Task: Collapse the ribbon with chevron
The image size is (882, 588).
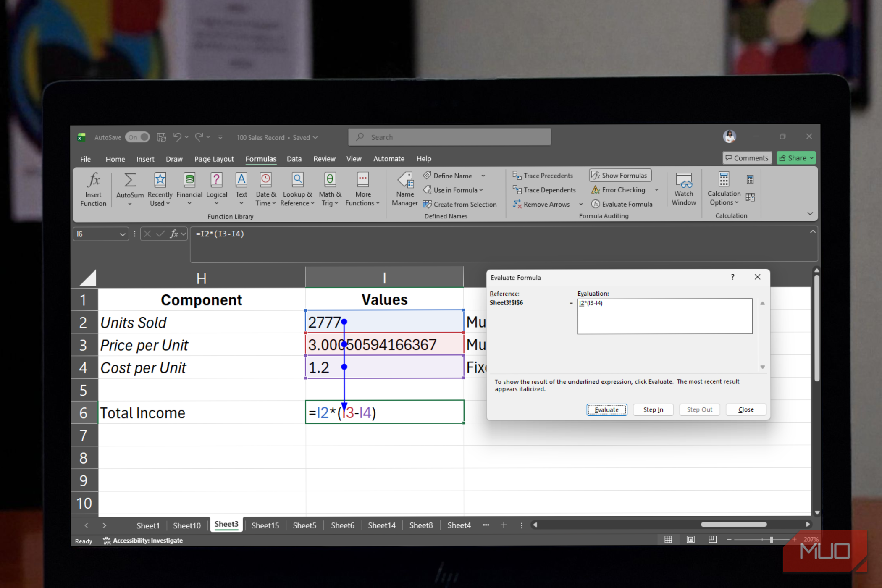Action: [810, 214]
